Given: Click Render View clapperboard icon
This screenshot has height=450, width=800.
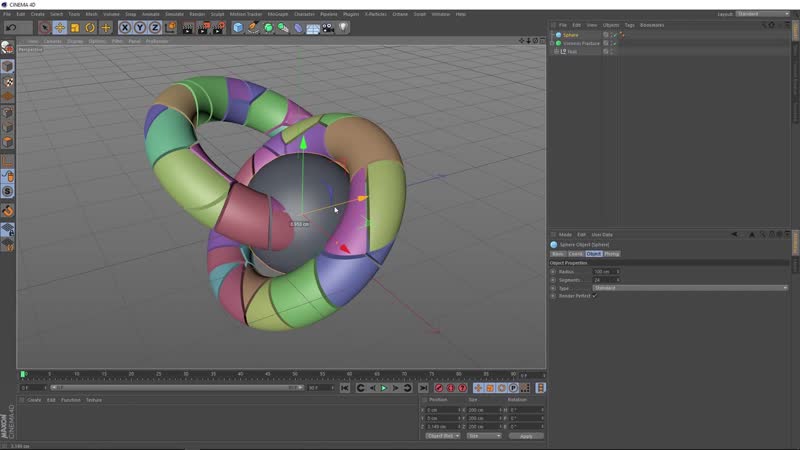Looking at the screenshot, I should [188, 28].
